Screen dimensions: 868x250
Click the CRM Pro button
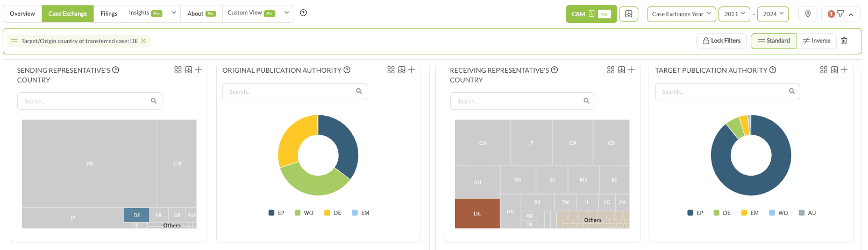coord(591,14)
